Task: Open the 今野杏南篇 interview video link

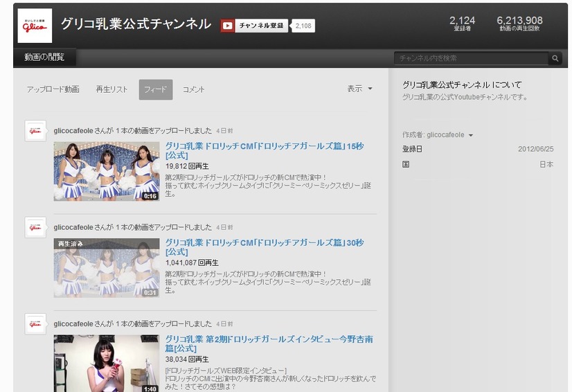Action: coord(269,344)
